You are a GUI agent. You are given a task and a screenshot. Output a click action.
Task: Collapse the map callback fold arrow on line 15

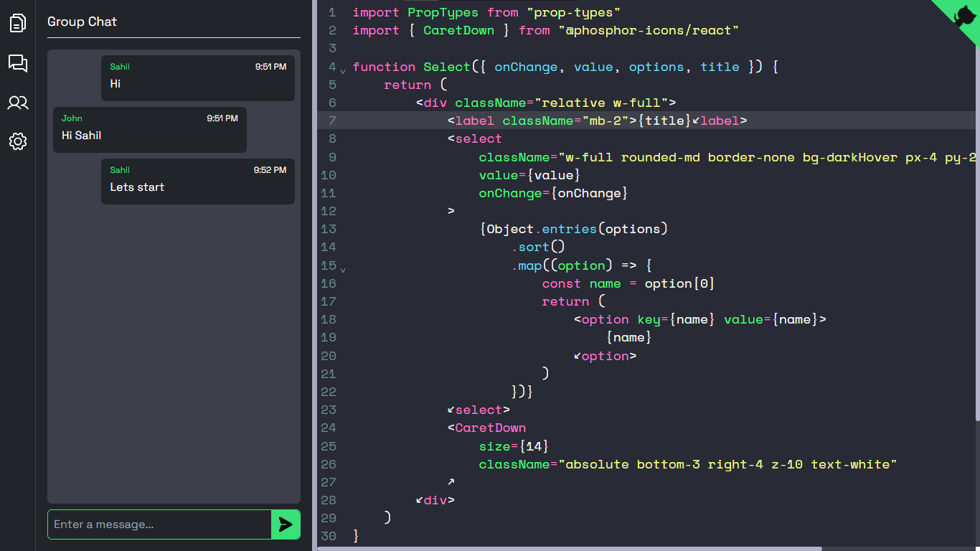click(x=343, y=269)
